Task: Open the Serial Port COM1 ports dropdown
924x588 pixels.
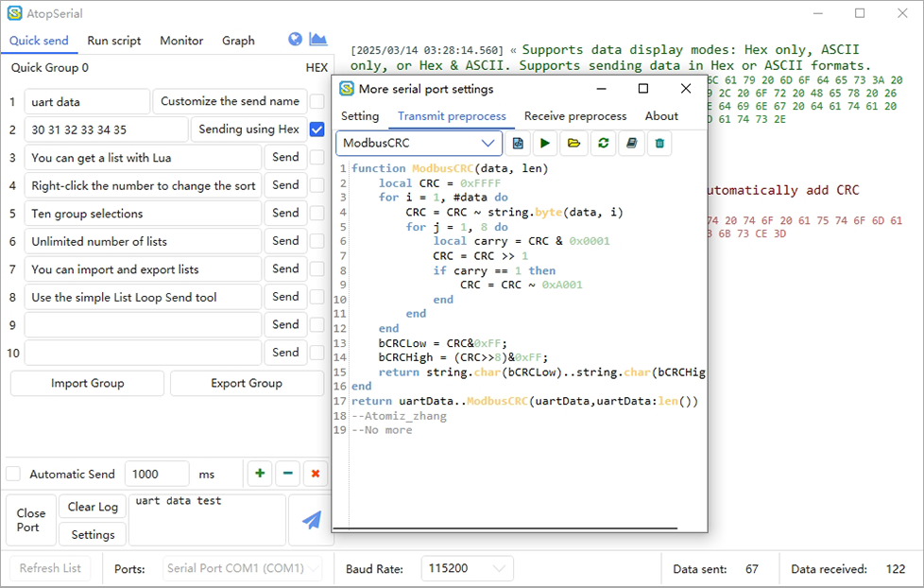Action: 242,568
